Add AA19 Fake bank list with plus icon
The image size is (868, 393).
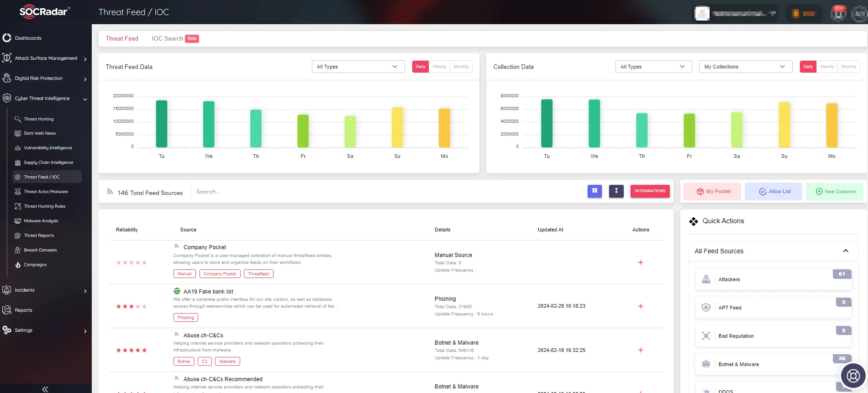pyautogui.click(x=641, y=306)
